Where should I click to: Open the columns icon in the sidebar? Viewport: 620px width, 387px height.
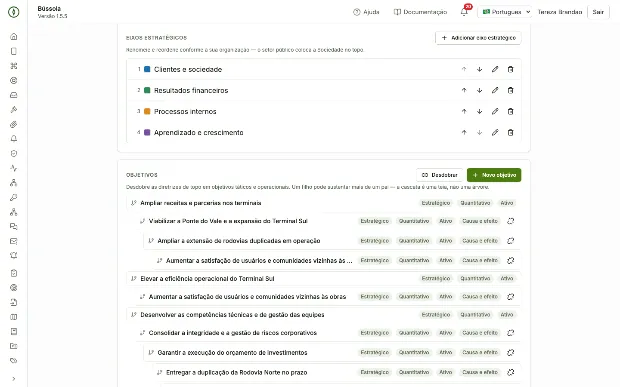(x=13, y=317)
